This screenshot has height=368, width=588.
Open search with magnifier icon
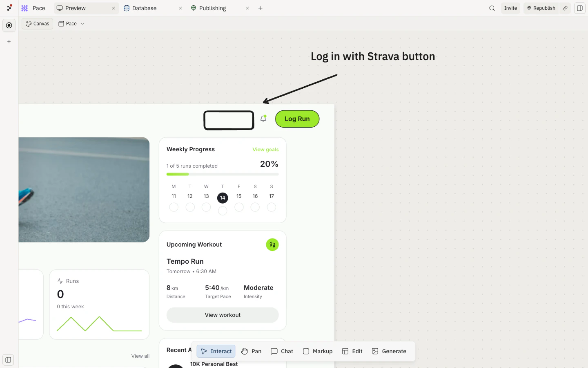[x=492, y=8]
